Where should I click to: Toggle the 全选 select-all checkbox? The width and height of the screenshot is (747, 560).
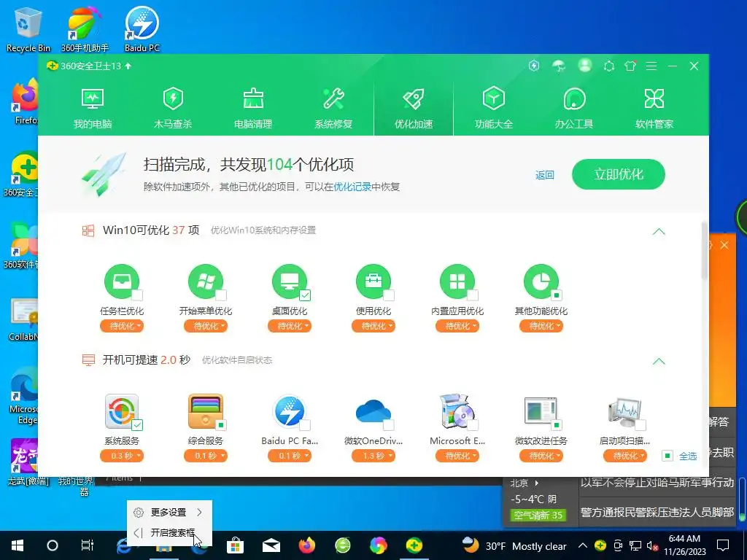(x=667, y=456)
